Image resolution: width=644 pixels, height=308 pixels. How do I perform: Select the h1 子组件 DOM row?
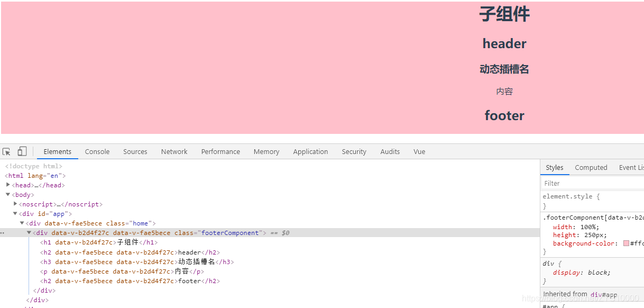tap(98, 242)
